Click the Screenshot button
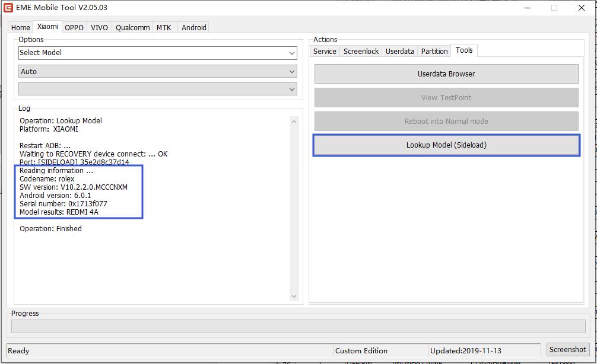 tap(567, 350)
